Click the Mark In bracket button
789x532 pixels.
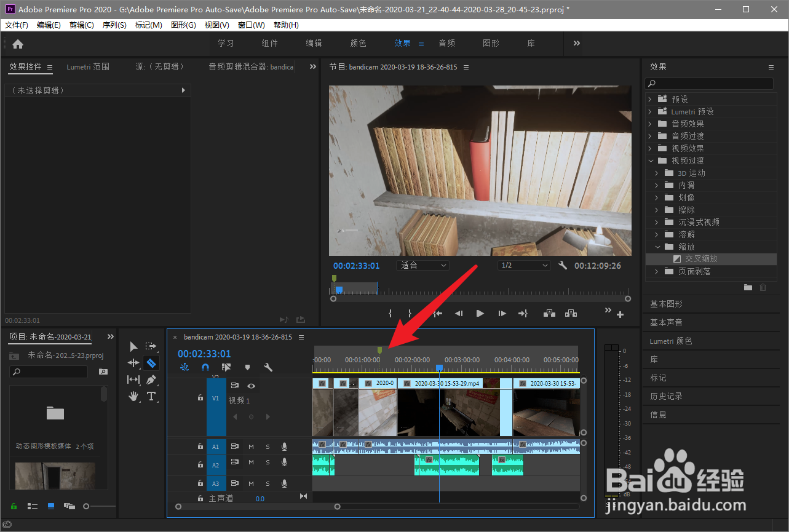coord(390,314)
